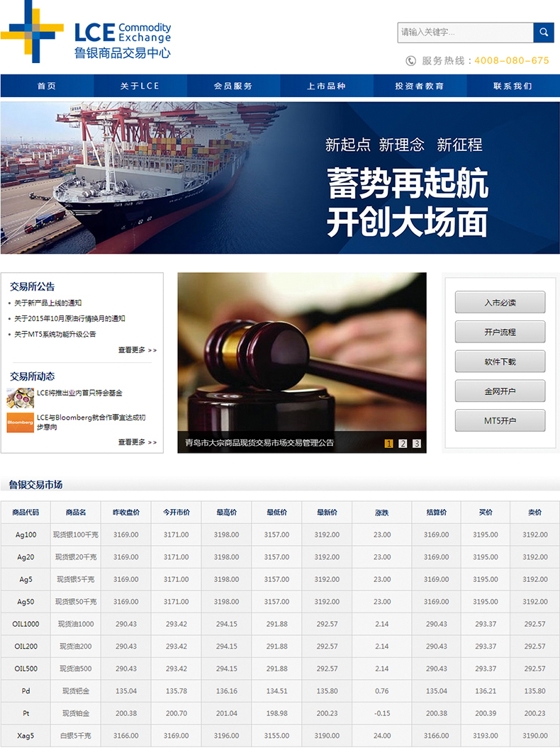Switch to carousel slide 3
Screen dimensions: 560x755
coord(417,444)
